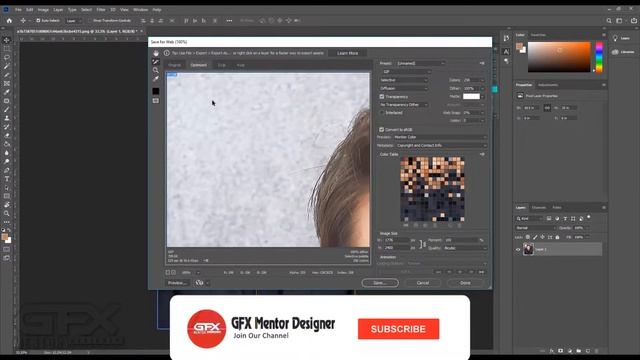Open browser preview icon beside Preview button

(x=199, y=282)
